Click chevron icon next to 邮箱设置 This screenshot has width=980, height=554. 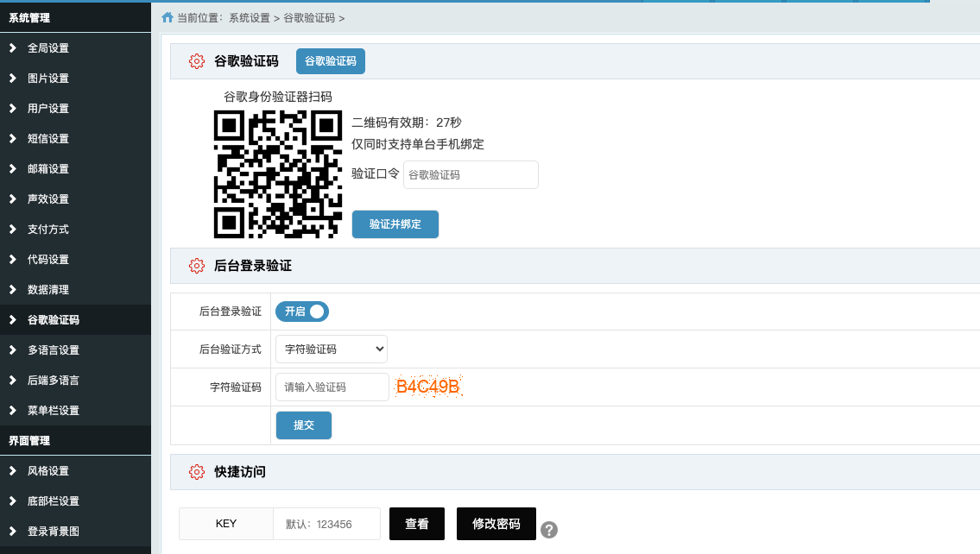[12, 168]
